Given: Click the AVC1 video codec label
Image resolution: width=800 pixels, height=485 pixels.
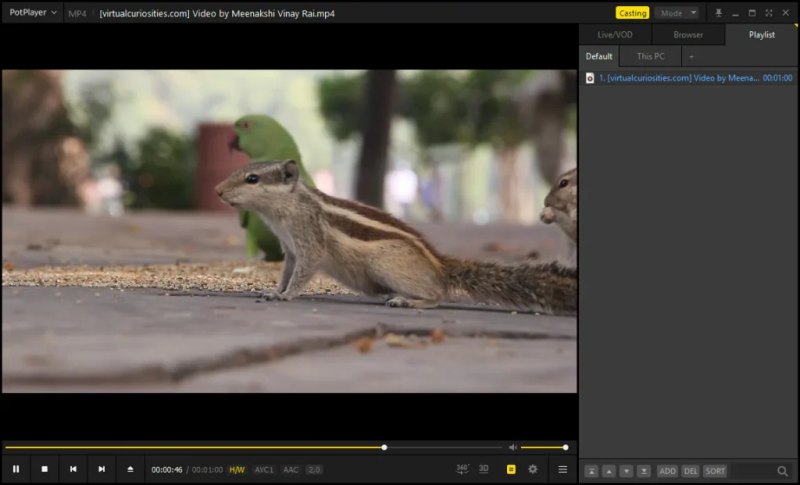Looking at the screenshot, I should pos(264,470).
